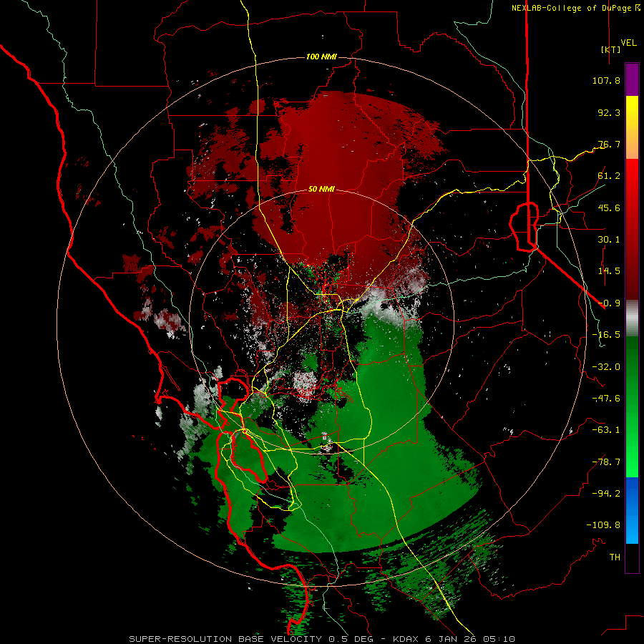Click the -47.6 legend value
This screenshot has height=644, width=644.
(x=606, y=399)
